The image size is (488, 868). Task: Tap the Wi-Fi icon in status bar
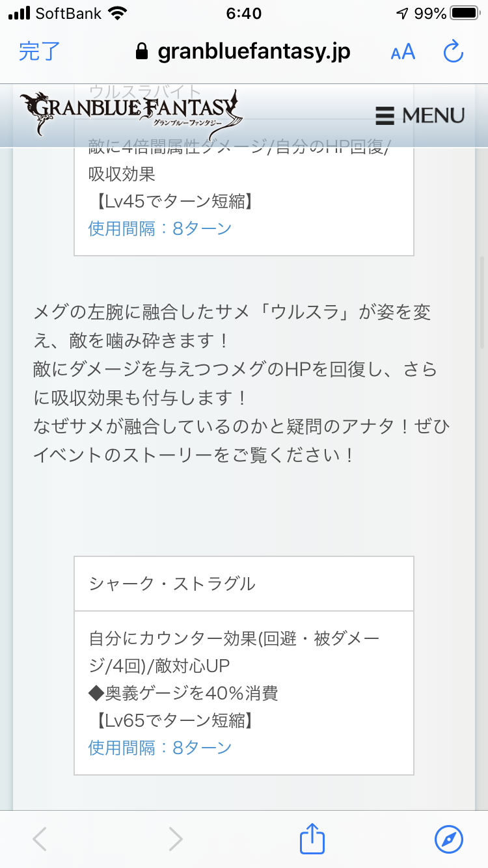(118, 14)
